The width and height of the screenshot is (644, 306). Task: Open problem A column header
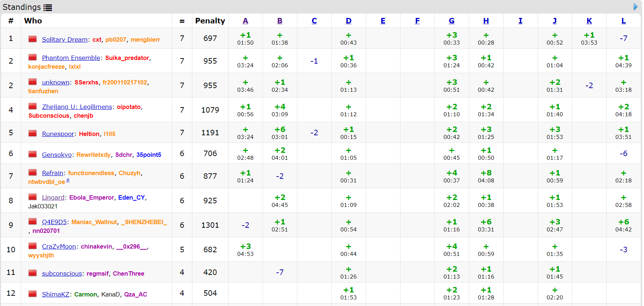pyautogui.click(x=245, y=21)
